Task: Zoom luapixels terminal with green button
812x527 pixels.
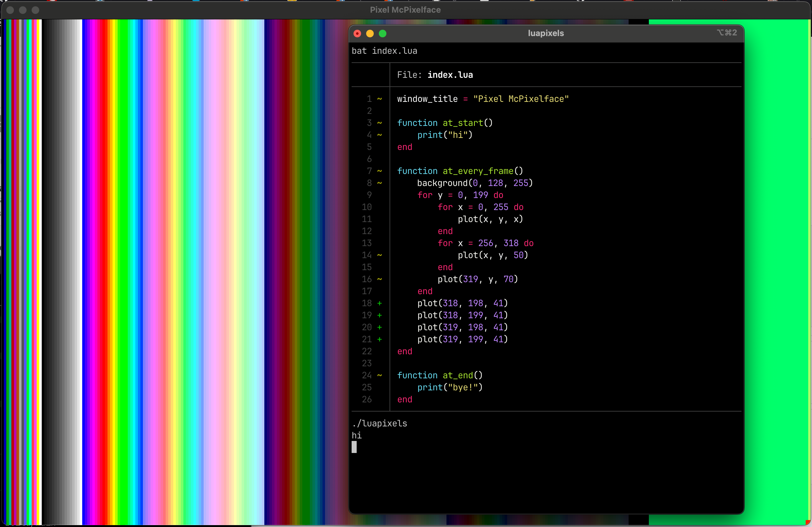Action: [x=383, y=34]
